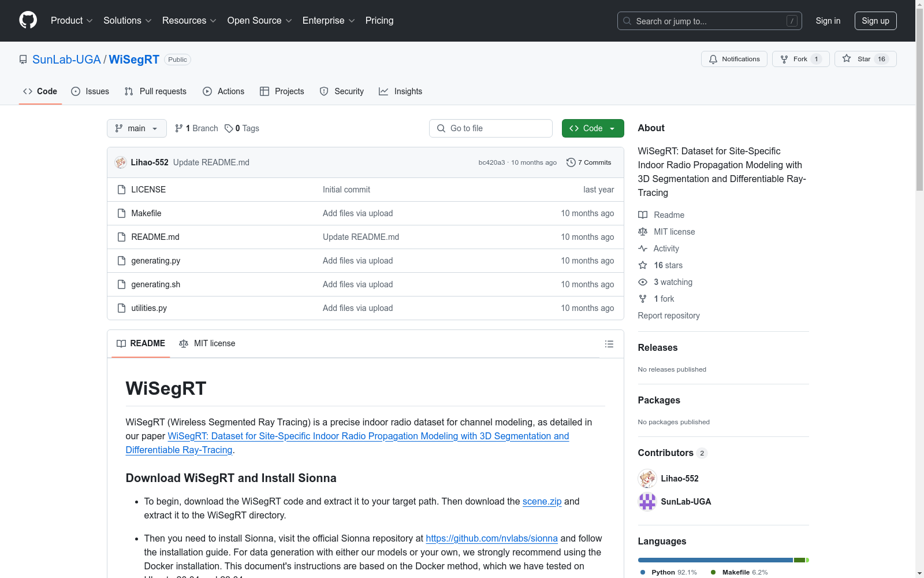Image resolution: width=924 pixels, height=578 pixels.
Task: Open the generating.py file
Action: point(156,261)
